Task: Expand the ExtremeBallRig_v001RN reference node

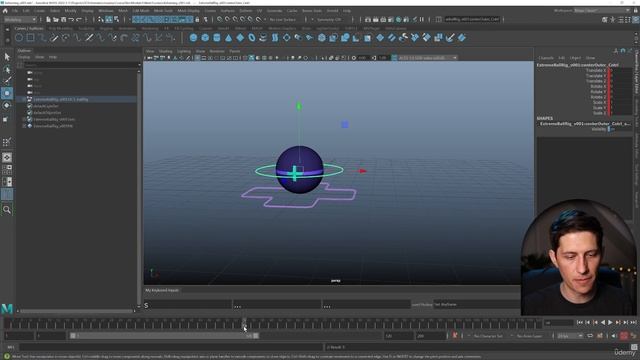Action: pyautogui.click(x=24, y=126)
